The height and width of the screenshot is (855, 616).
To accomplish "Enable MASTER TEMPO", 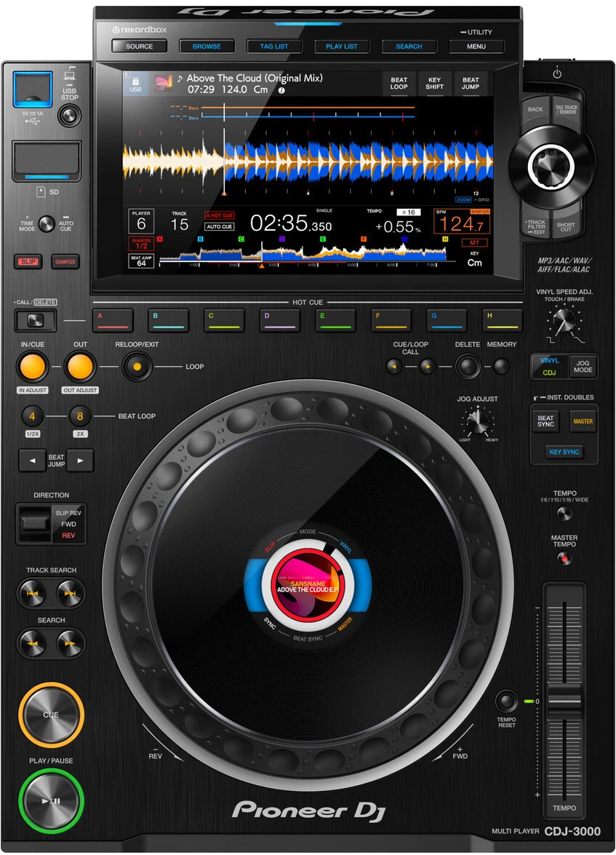I will coord(564,559).
